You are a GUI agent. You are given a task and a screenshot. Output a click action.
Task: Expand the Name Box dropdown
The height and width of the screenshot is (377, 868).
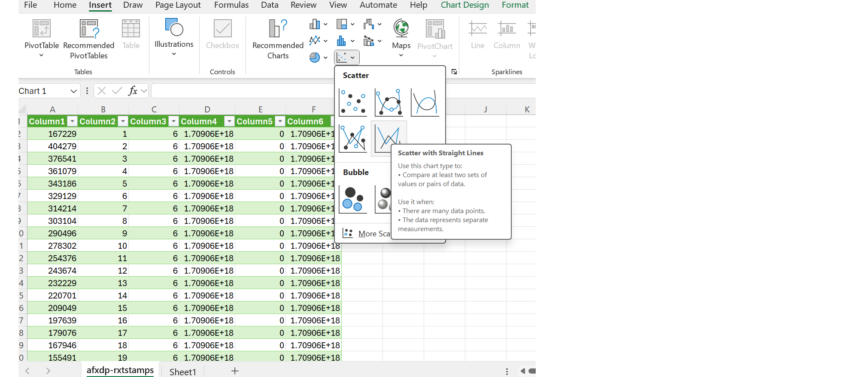(73, 91)
